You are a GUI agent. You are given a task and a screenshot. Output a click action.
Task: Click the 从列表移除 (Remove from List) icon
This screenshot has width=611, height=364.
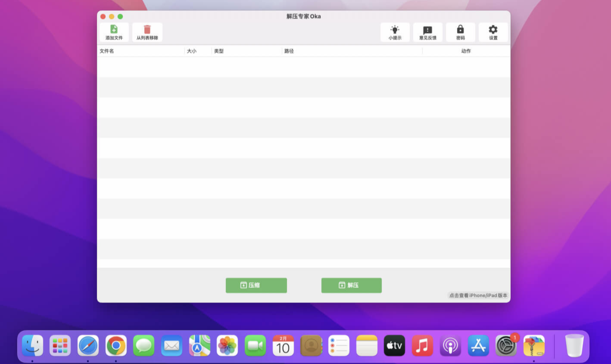pyautogui.click(x=147, y=32)
